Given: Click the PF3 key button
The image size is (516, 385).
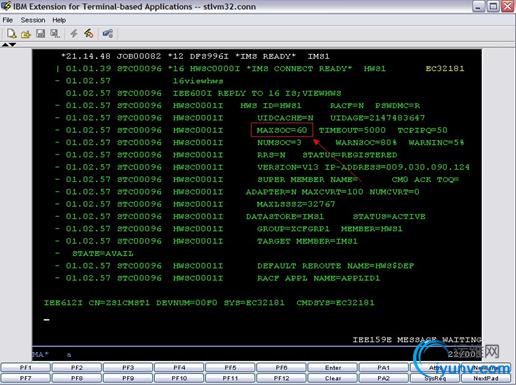Looking at the screenshot, I should pos(128,367).
